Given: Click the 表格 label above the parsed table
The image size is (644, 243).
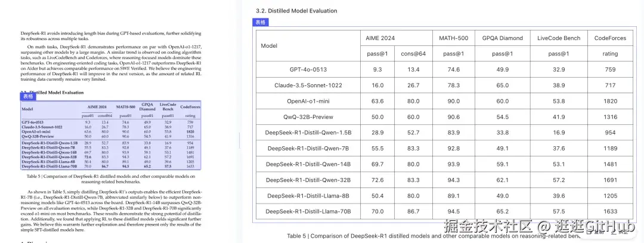Looking at the screenshot, I should point(261,23).
